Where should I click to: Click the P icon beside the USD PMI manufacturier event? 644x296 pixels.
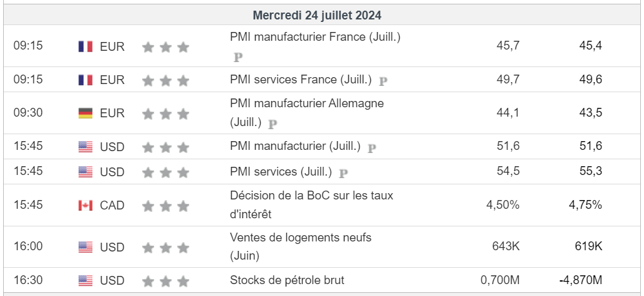coord(372,148)
